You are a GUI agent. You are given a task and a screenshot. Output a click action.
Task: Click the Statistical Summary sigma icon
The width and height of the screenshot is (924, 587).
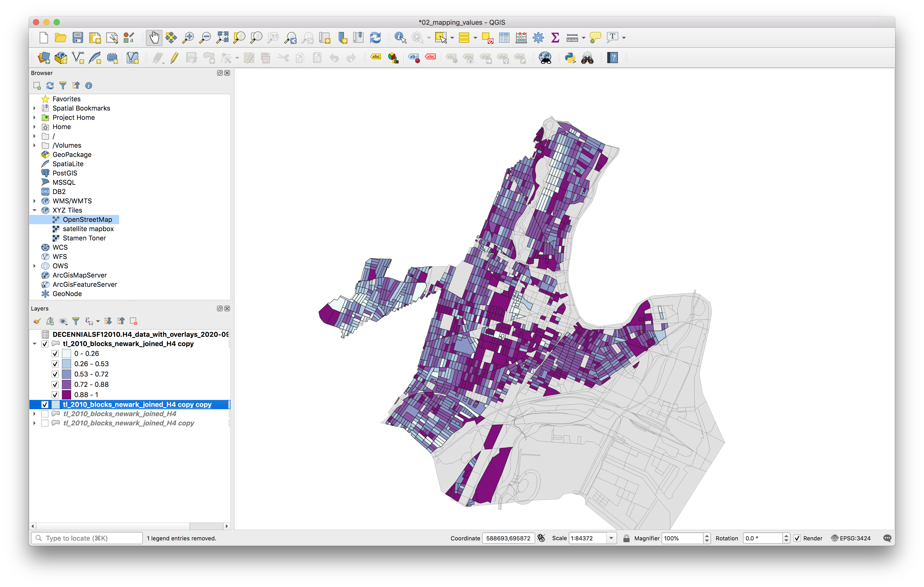click(555, 38)
